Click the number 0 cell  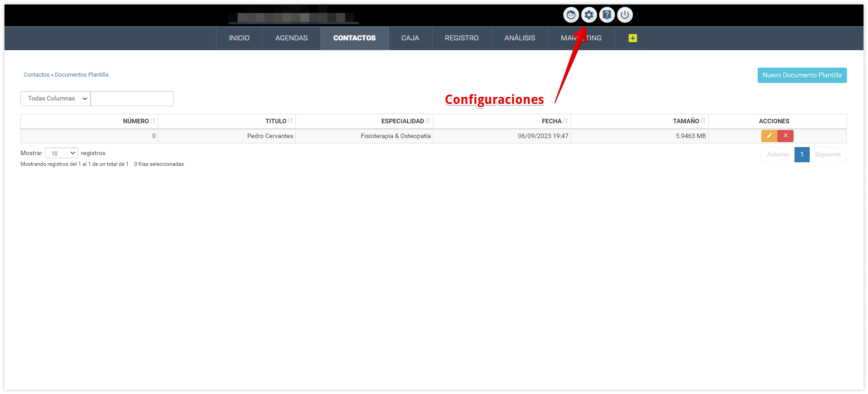coord(89,136)
